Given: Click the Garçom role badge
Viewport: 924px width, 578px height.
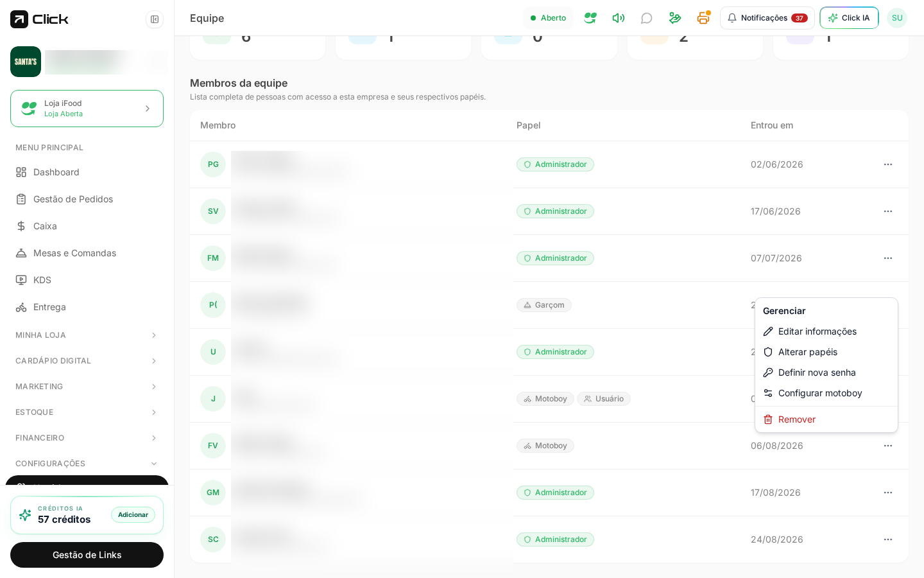Looking at the screenshot, I should 544,305.
